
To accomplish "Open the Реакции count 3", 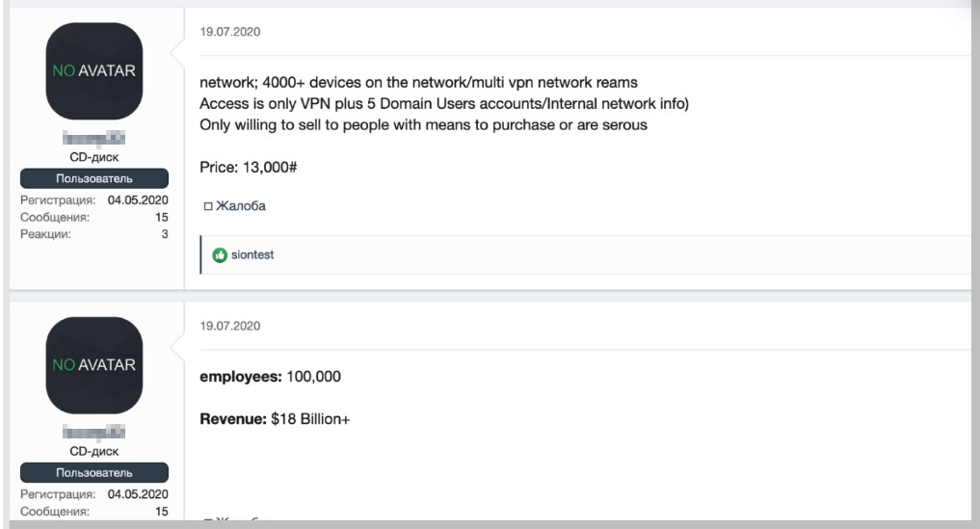I will point(165,234).
